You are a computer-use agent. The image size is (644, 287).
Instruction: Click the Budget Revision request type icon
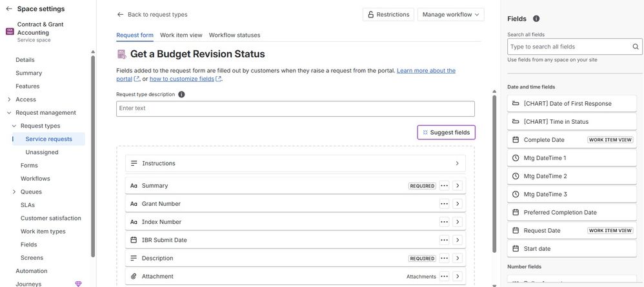pos(121,54)
